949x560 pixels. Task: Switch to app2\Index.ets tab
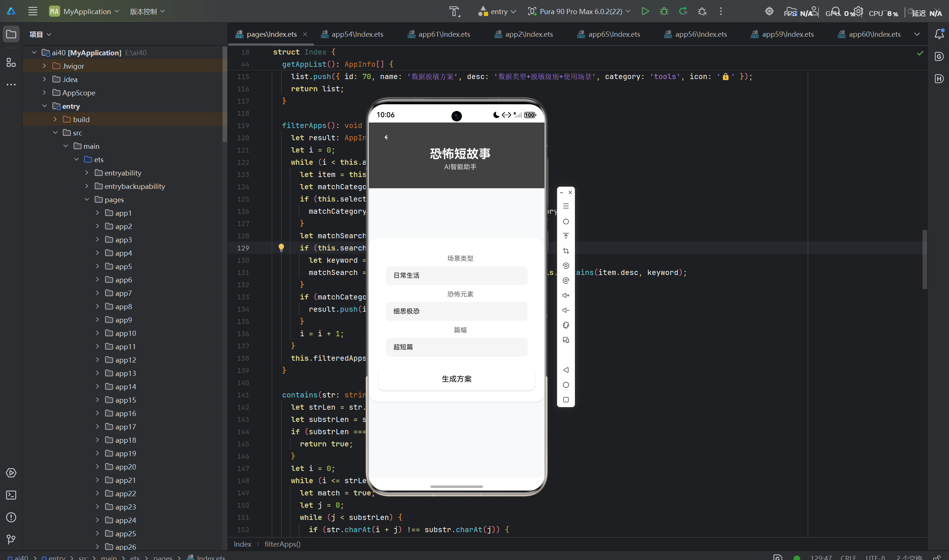tap(524, 35)
